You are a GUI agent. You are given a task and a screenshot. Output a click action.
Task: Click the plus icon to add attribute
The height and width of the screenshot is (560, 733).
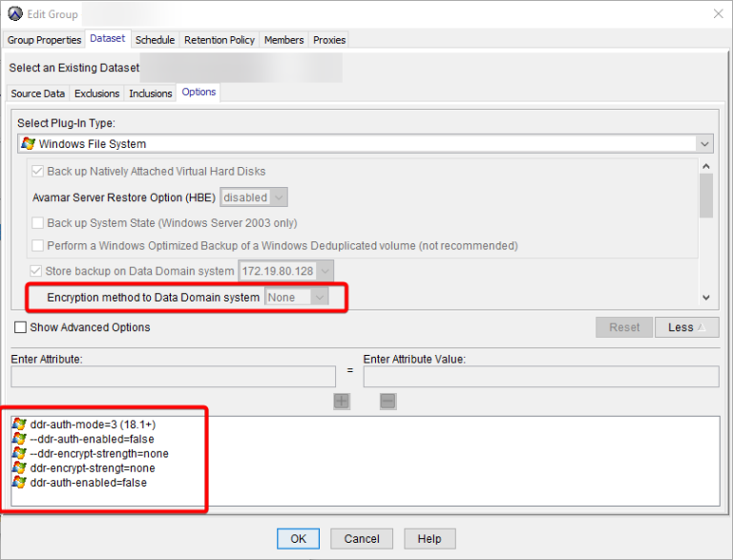coord(342,402)
